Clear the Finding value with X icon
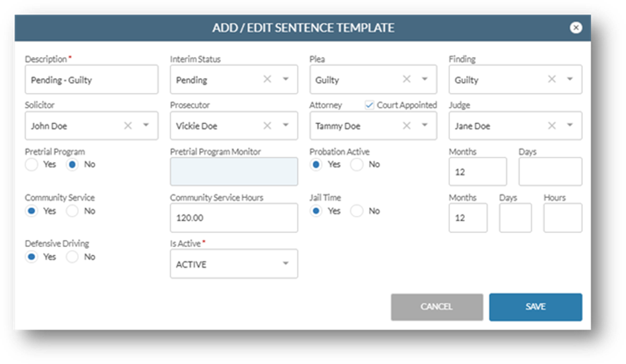 [x=552, y=80]
